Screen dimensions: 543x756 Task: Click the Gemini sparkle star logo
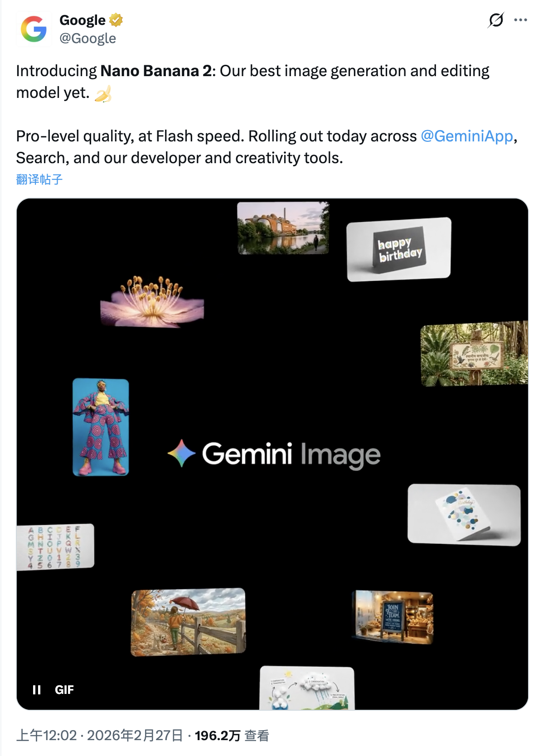pyautogui.click(x=181, y=453)
